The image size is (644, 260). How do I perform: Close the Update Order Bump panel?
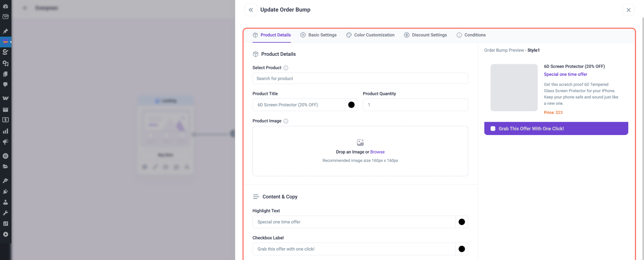coord(629,10)
